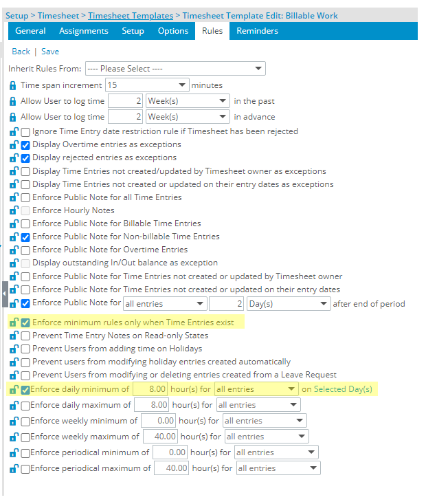Uncheck Enforce minimum rules only when Time Entries exist
426x504 pixels.
[x=25, y=323]
